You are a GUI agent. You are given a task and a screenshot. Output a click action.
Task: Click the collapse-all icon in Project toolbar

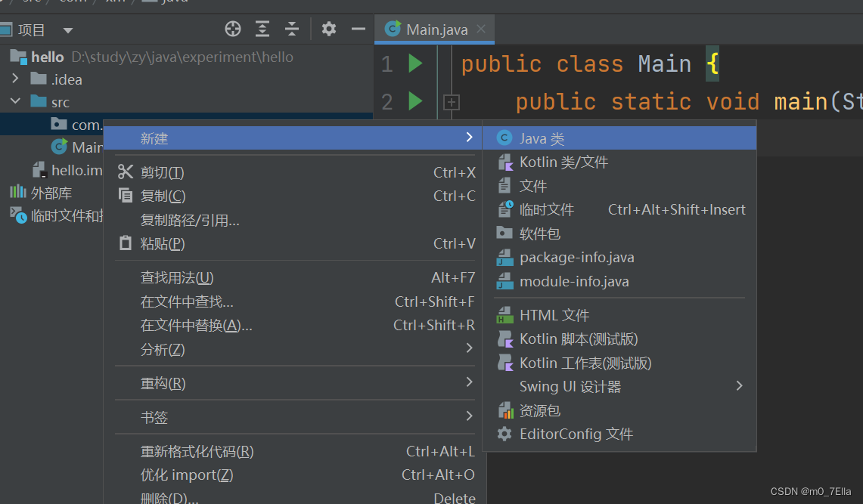[291, 28]
